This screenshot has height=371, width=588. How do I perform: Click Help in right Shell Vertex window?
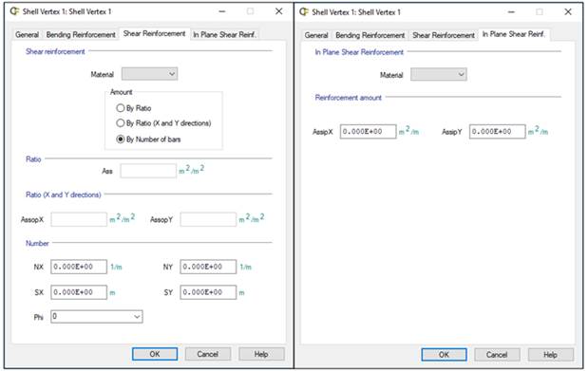(551, 355)
